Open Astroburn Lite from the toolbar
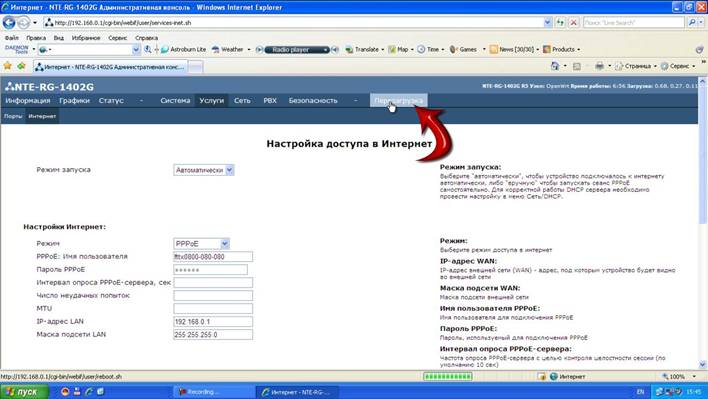 point(183,49)
